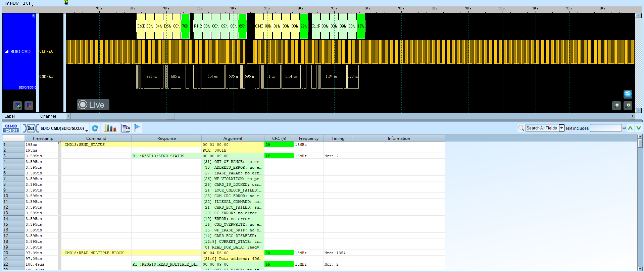Screen dimensions: 644x272
Task: Open the bar chart statistics icon
Action: (110, 128)
